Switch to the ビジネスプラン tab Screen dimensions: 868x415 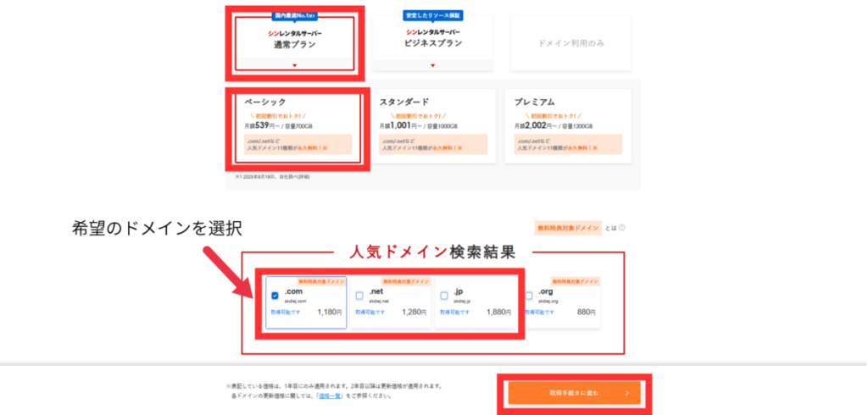(432, 41)
